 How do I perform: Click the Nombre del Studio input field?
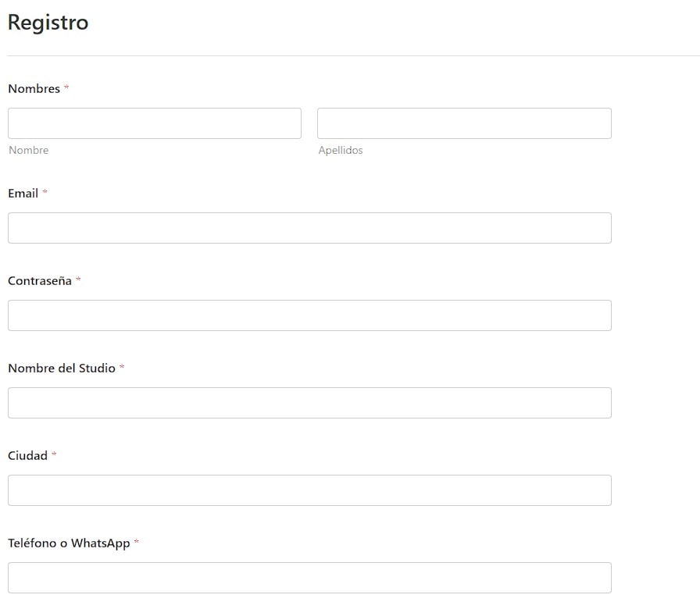point(309,402)
